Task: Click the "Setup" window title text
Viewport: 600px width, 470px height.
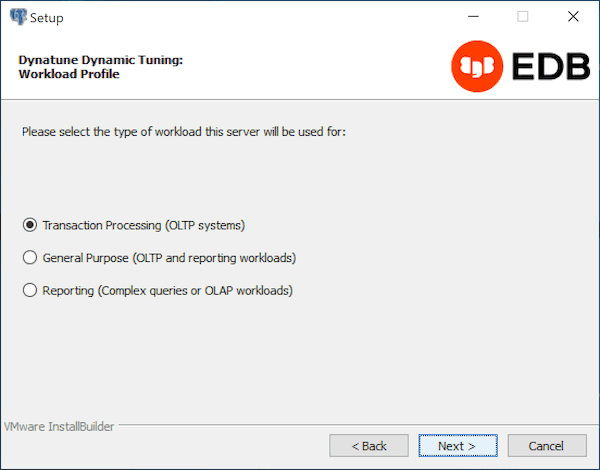Action: [x=46, y=18]
